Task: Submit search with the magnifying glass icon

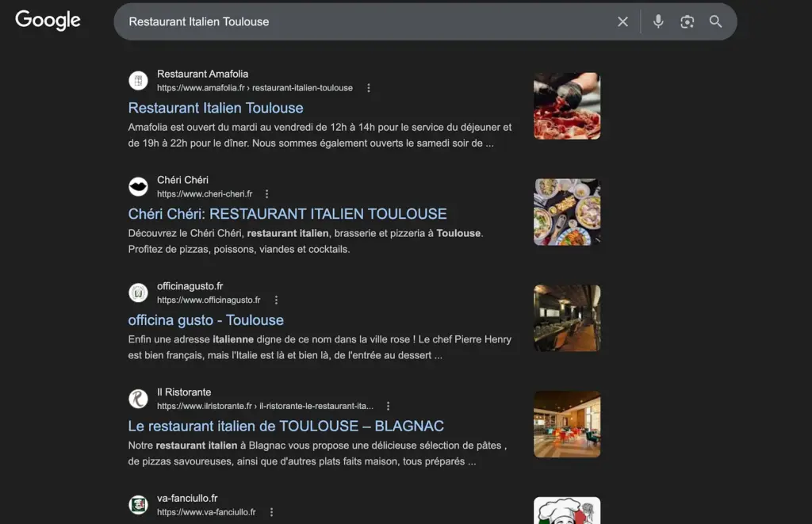Action: tap(716, 21)
